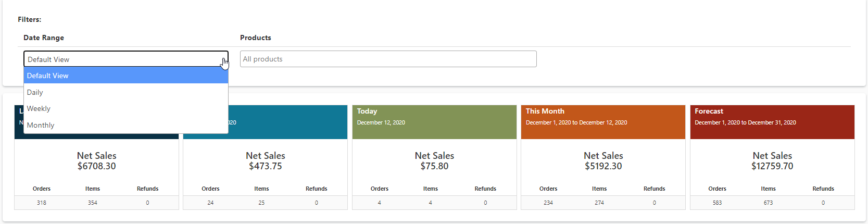The width and height of the screenshot is (868, 224).
Task: Open the Date Range dropdown box
Action: click(x=125, y=59)
